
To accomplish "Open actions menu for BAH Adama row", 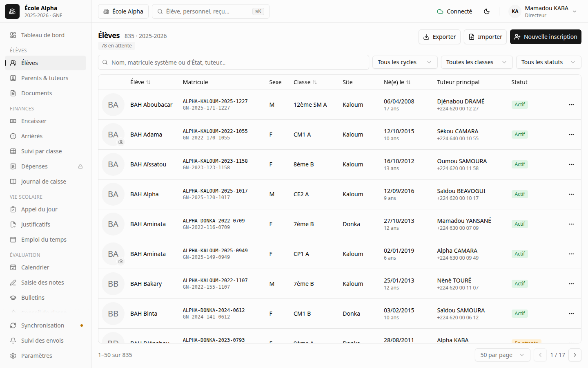I will [571, 135].
